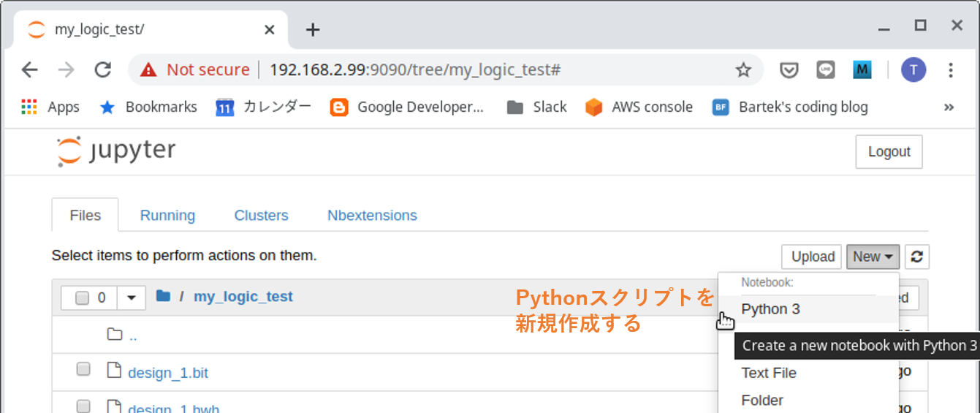Click the address bar URL field
Screen dimensions: 980x413
click(x=438, y=70)
